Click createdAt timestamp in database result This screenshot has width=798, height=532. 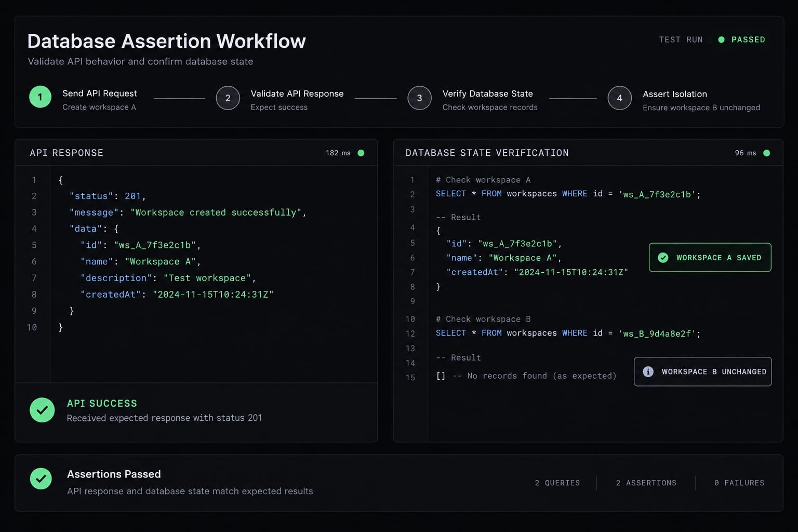pyautogui.click(x=571, y=272)
